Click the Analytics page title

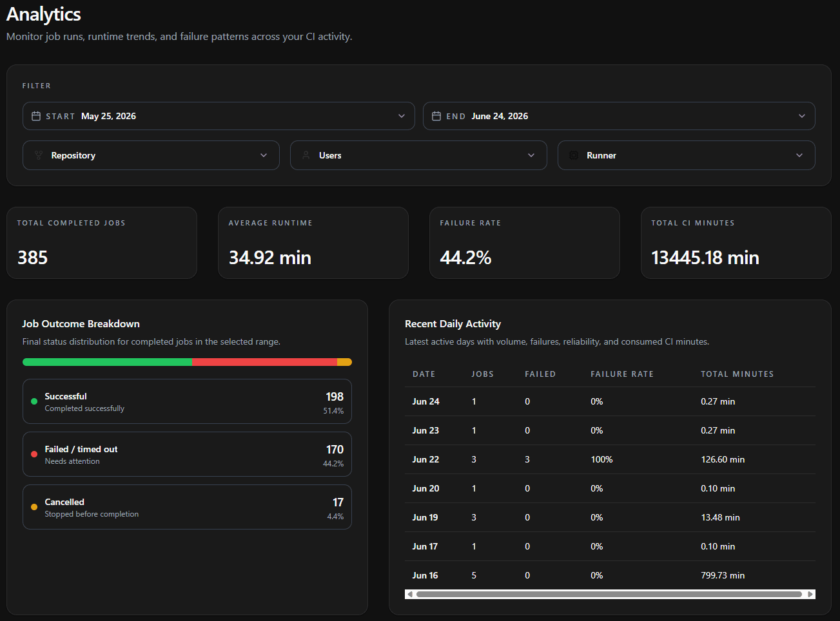[x=44, y=14]
